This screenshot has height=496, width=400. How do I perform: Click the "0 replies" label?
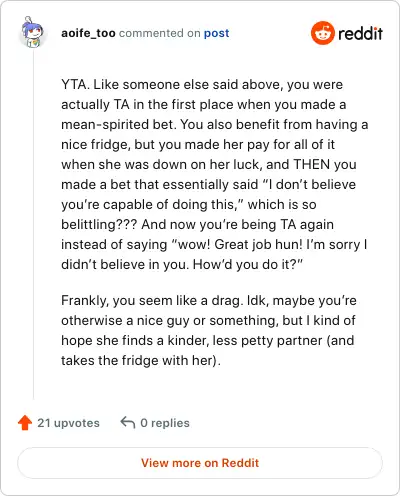click(x=165, y=423)
